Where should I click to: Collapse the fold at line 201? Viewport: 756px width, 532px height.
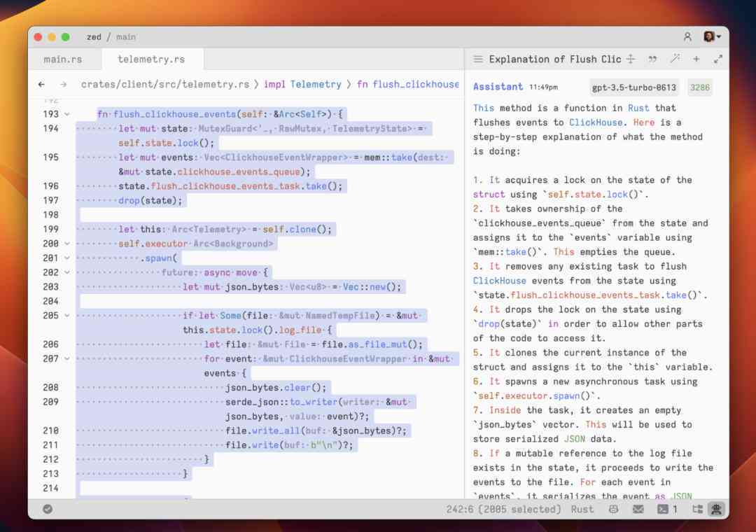(x=67, y=258)
